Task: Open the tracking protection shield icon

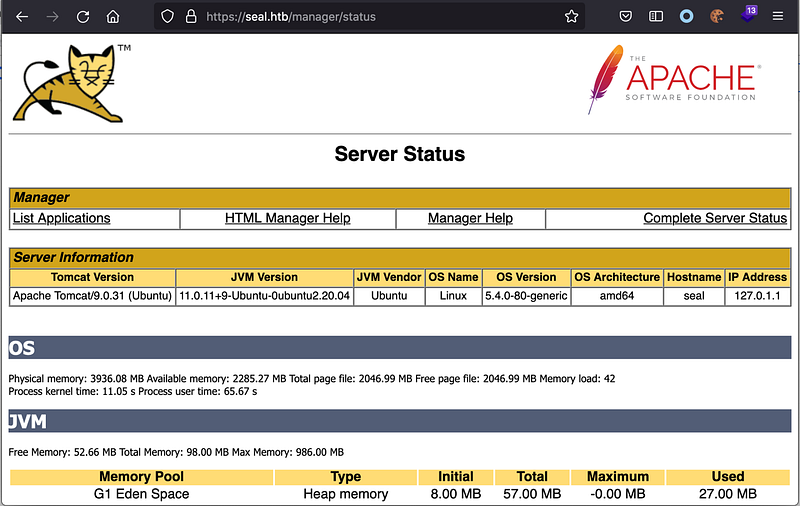Action: click(167, 17)
